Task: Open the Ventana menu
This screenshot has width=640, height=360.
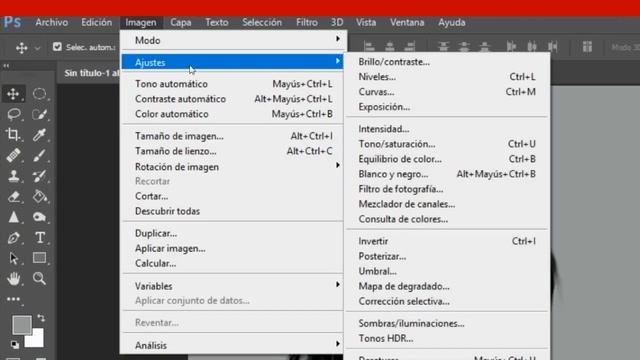Action: pos(407,22)
